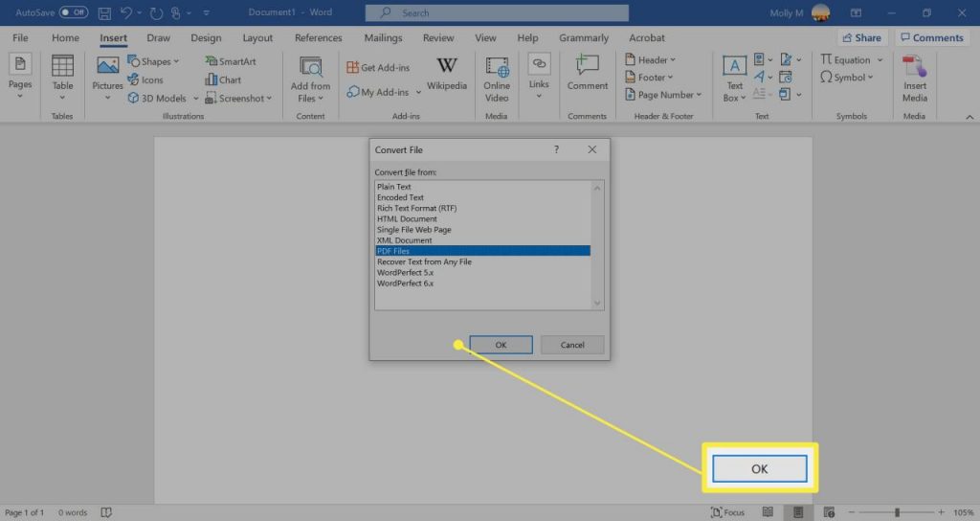Image resolution: width=980 pixels, height=521 pixels.
Task: Insert a SmartArt graphic
Action: [231, 61]
